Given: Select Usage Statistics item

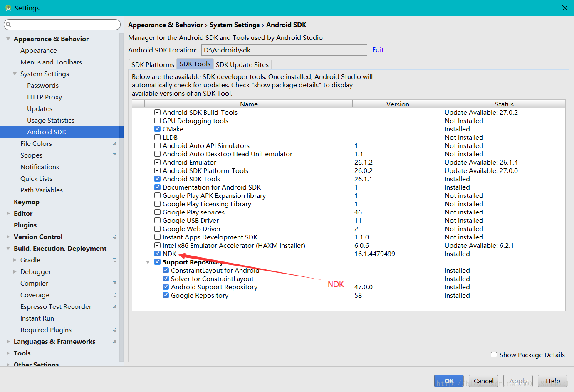Looking at the screenshot, I should pyautogui.click(x=51, y=121).
